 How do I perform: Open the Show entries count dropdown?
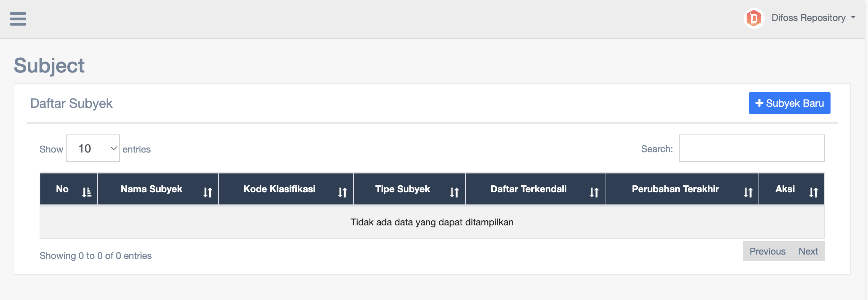93,148
